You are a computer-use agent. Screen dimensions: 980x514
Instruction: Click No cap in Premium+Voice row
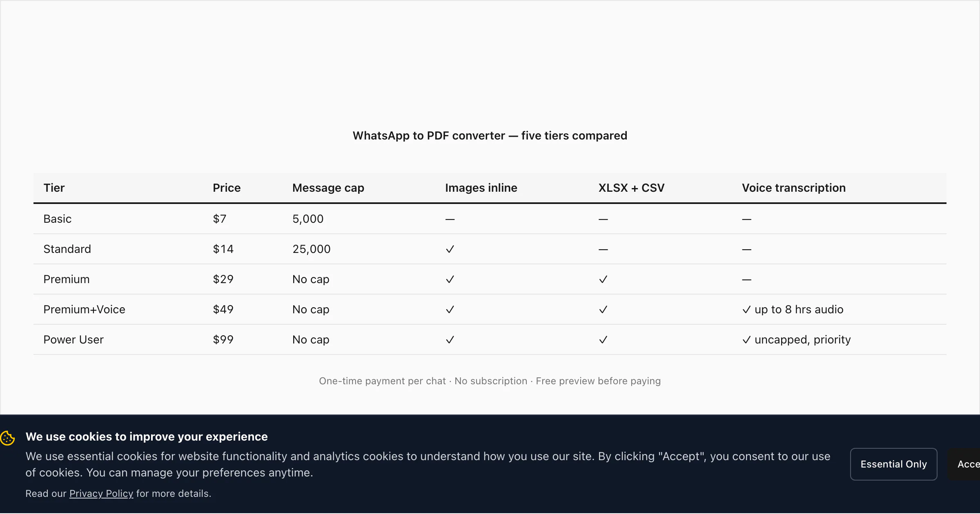point(311,310)
